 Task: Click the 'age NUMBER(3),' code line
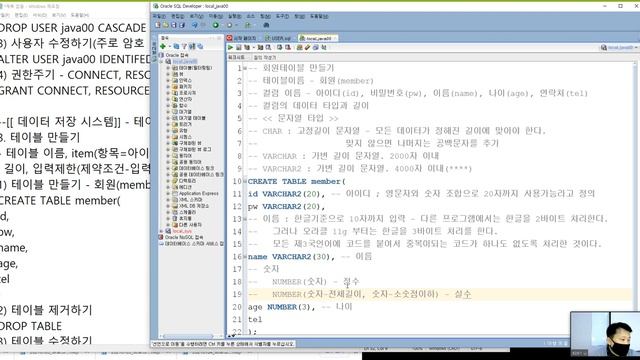coord(282,307)
